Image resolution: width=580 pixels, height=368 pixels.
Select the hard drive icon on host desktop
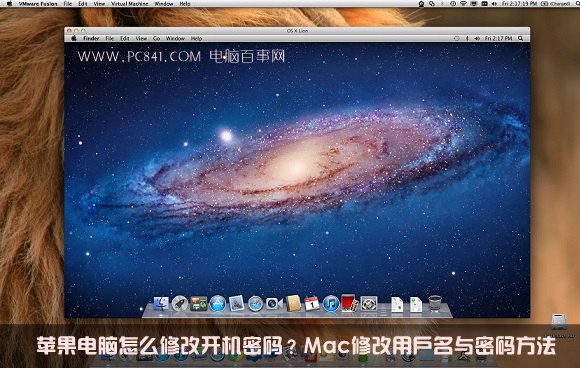point(559,322)
